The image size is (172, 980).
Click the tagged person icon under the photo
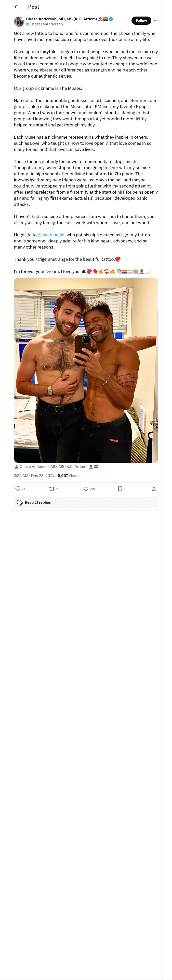pyautogui.click(x=16, y=467)
